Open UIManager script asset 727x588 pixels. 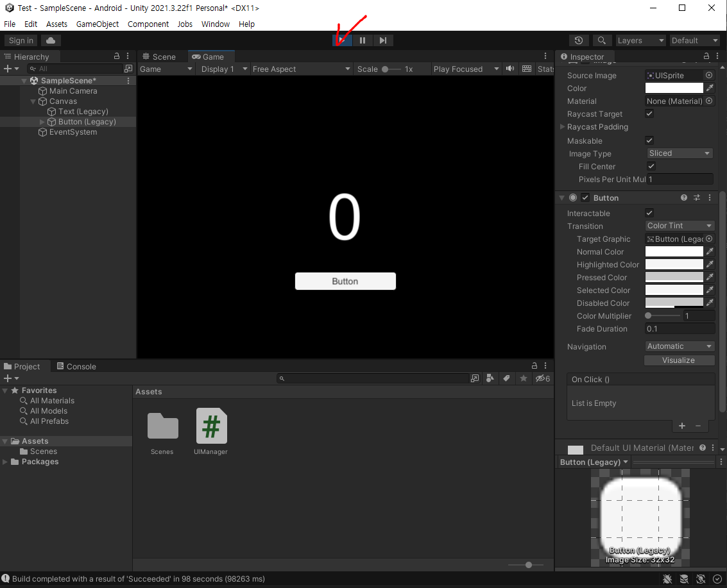click(x=211, y=431)
